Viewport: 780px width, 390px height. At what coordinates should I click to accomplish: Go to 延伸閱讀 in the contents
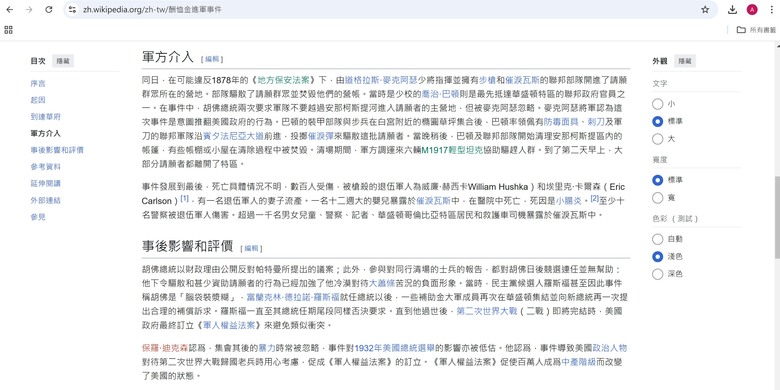tap(45, 184)
